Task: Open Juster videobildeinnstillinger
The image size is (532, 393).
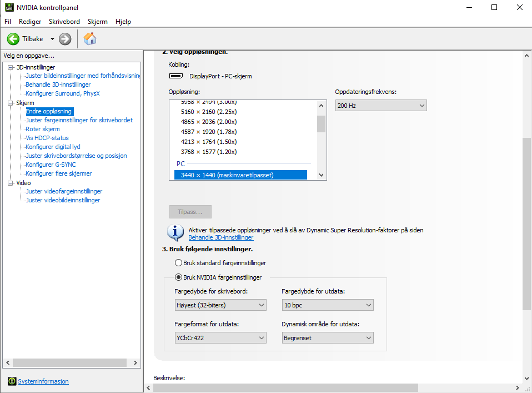Action: 63,200
